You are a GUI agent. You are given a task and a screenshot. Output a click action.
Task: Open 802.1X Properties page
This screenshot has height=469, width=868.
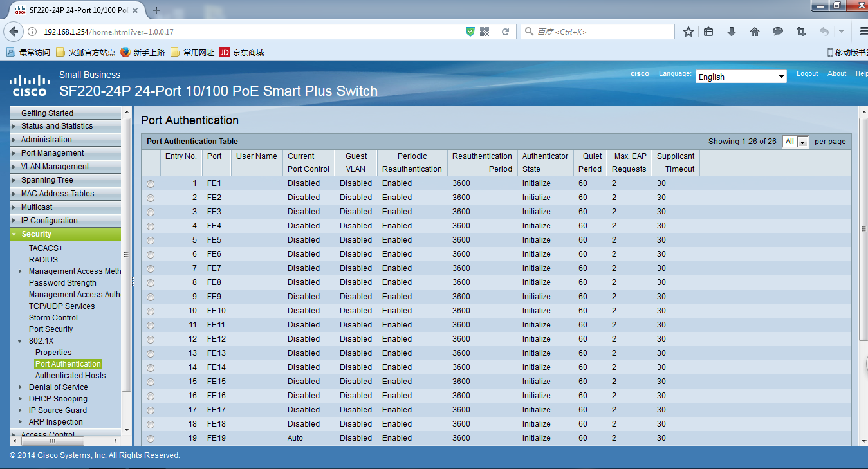53,353
